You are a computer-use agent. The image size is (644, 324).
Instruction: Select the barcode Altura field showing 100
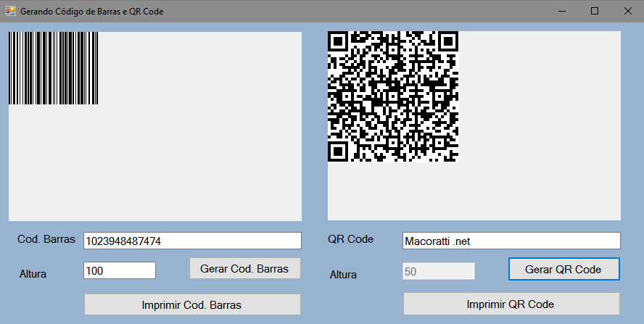[x=120, y=270]
